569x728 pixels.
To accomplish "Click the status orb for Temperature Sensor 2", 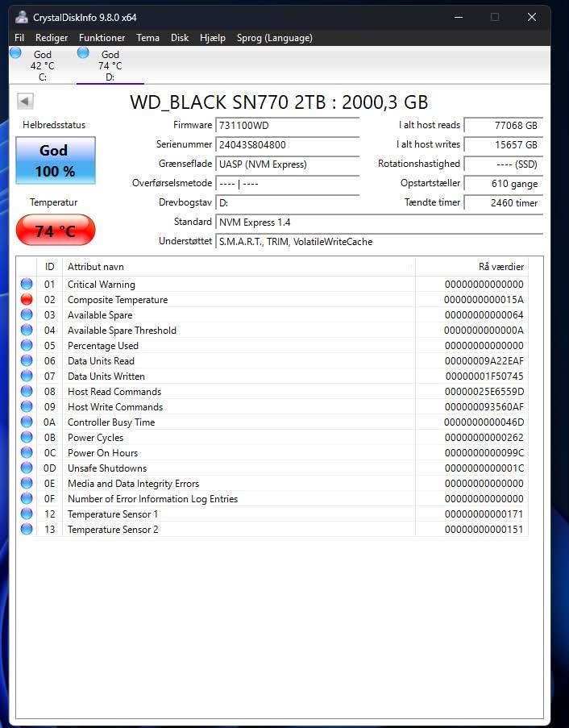I will 27,529.
